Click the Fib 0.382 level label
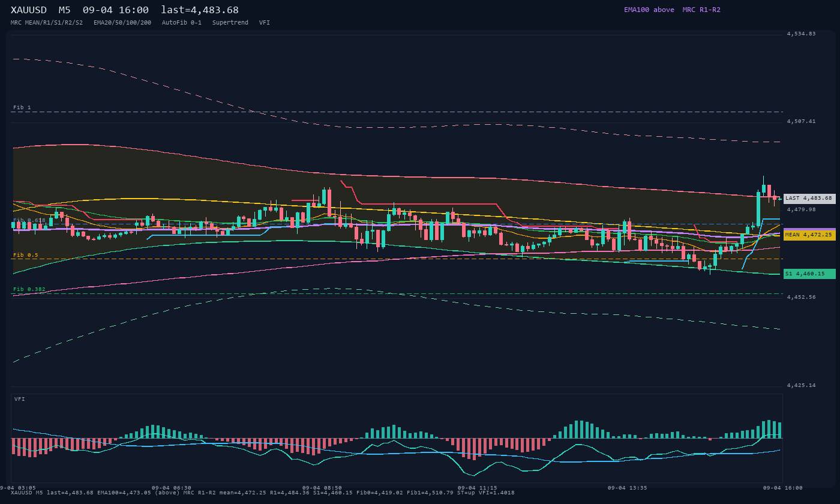 (x=29, y=289)
